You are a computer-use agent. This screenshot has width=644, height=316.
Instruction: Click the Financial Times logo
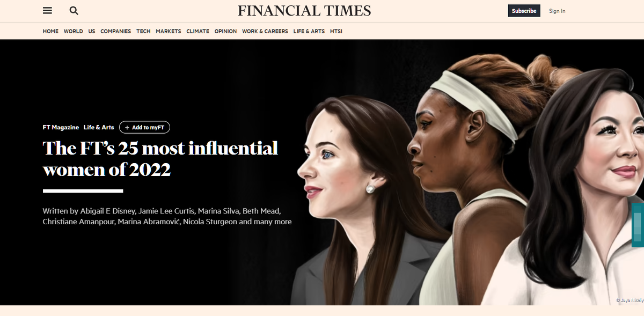304,11
